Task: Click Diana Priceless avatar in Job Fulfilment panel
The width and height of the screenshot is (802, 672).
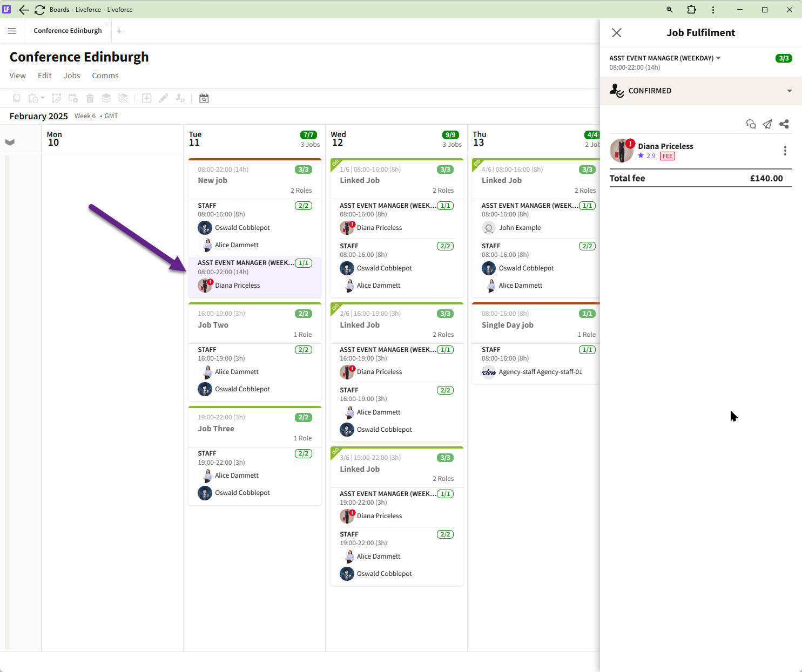Action: tap(621, 151)
